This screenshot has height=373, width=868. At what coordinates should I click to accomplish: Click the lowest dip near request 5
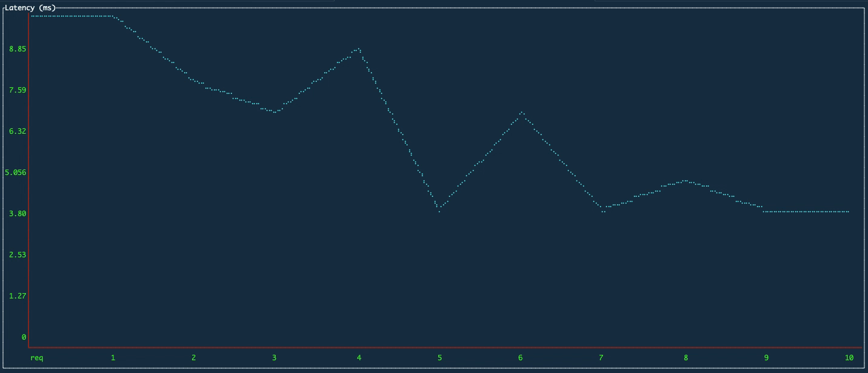pos(439,211)
